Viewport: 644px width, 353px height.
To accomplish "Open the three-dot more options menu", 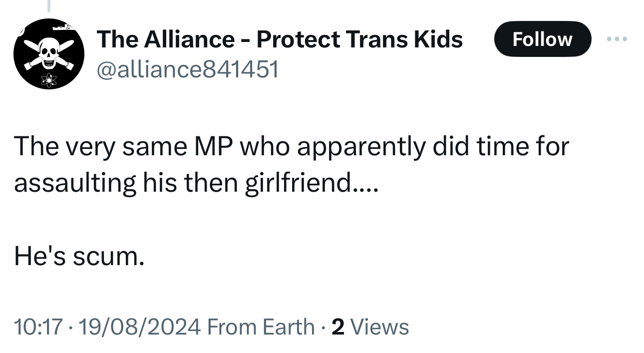I will point(617,39).
